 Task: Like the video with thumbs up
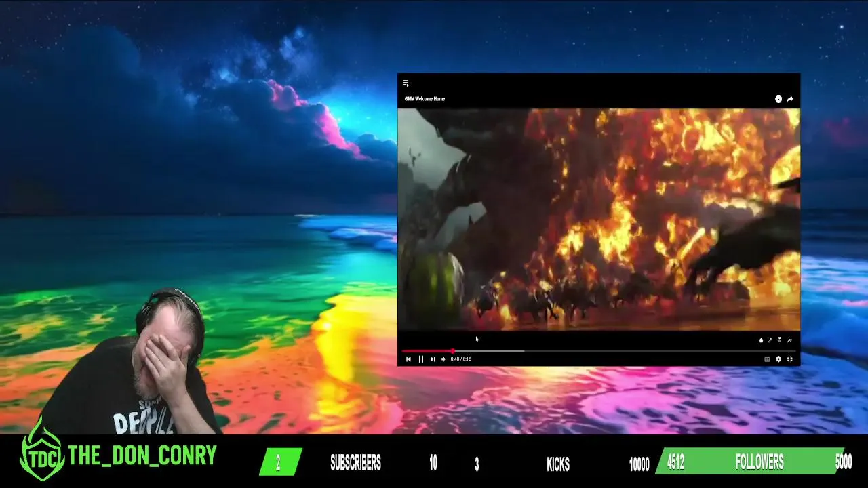point(761,340)
